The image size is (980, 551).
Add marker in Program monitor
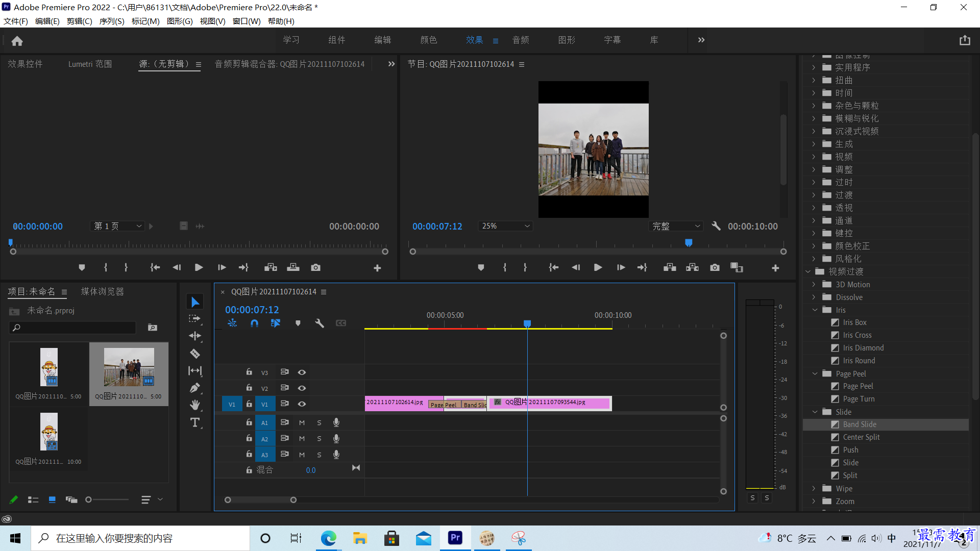point(481,267)
